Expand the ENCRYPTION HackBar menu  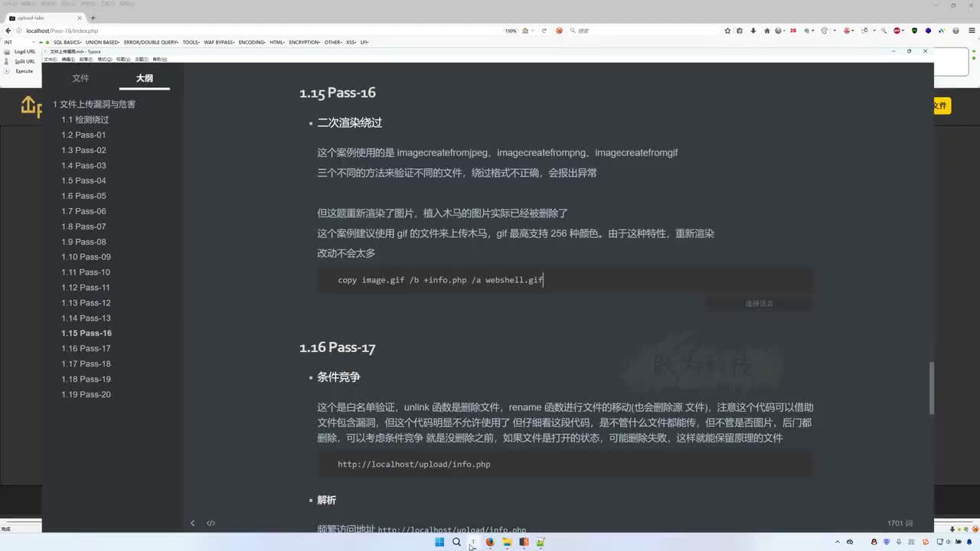click(x=305, y=42)
